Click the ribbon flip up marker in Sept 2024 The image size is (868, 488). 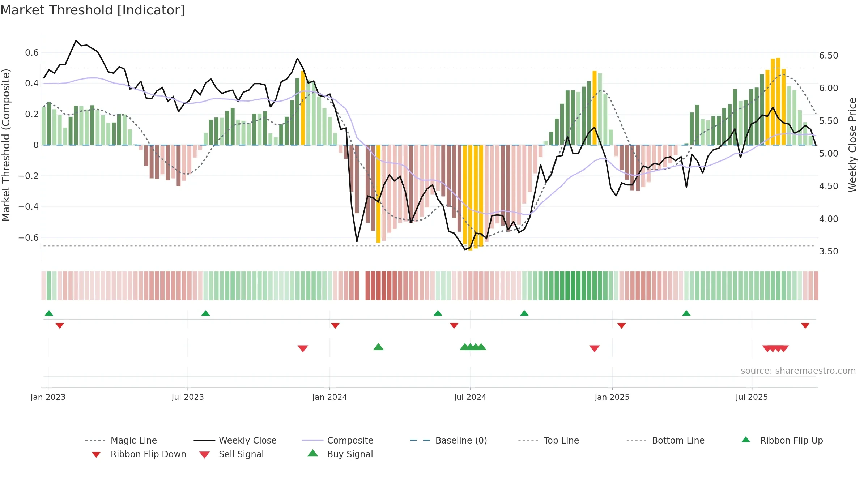pos(524,313)
